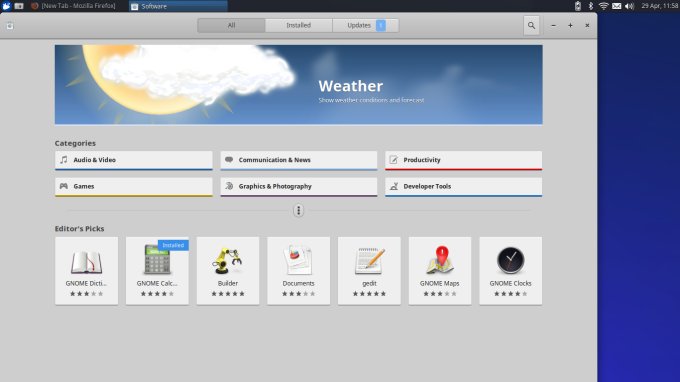Screen dimensions: 680x382
Task: Open the Wi-Fi network indicator
Action: [x=603, y=6]
